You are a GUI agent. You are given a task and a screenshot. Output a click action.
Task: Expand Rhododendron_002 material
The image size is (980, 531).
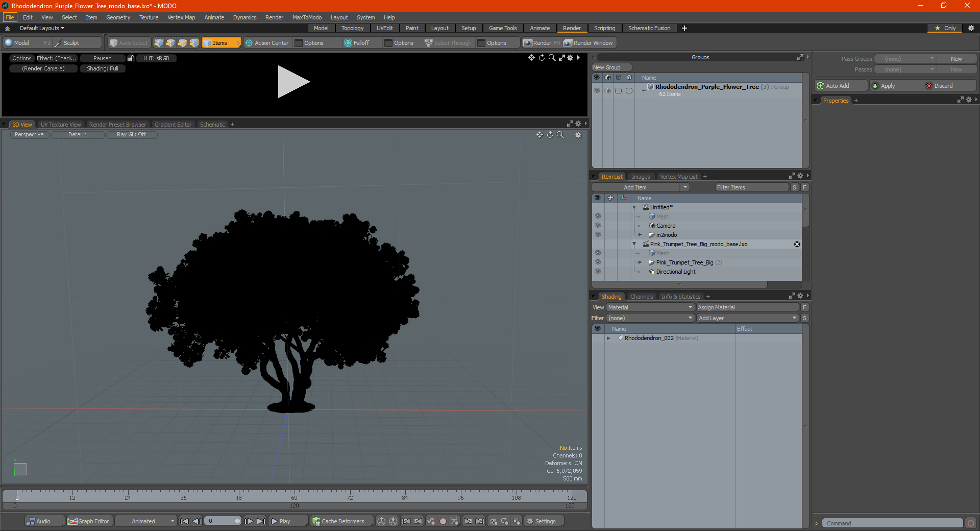click(x=608, y=338)
